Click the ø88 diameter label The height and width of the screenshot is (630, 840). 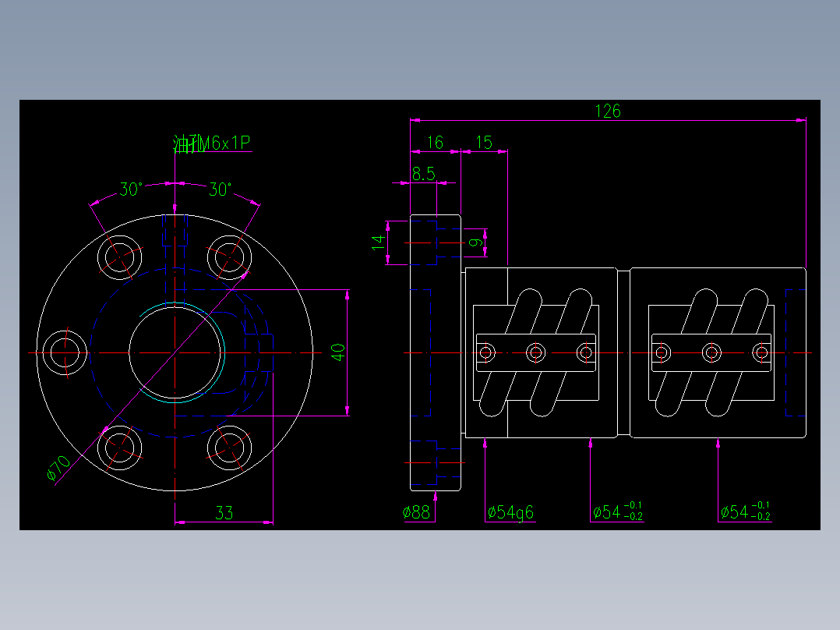pos(416,512)
